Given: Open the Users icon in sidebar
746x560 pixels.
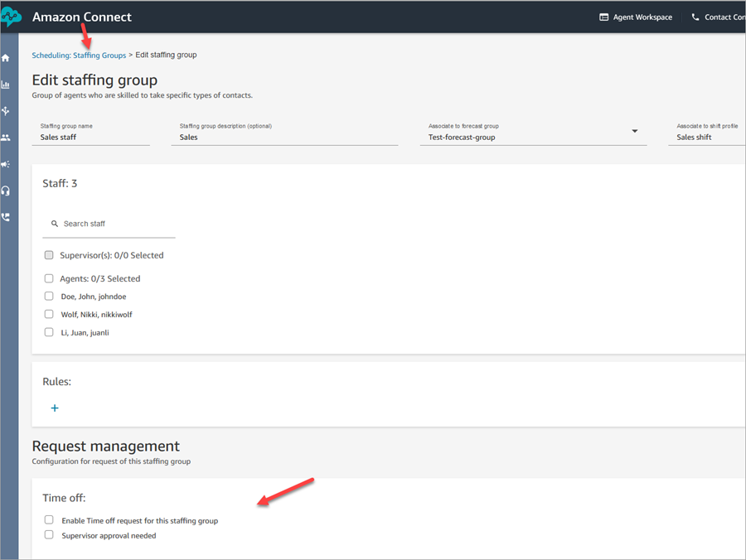Looking at the screenshot, I should click(x=6, y=138).
